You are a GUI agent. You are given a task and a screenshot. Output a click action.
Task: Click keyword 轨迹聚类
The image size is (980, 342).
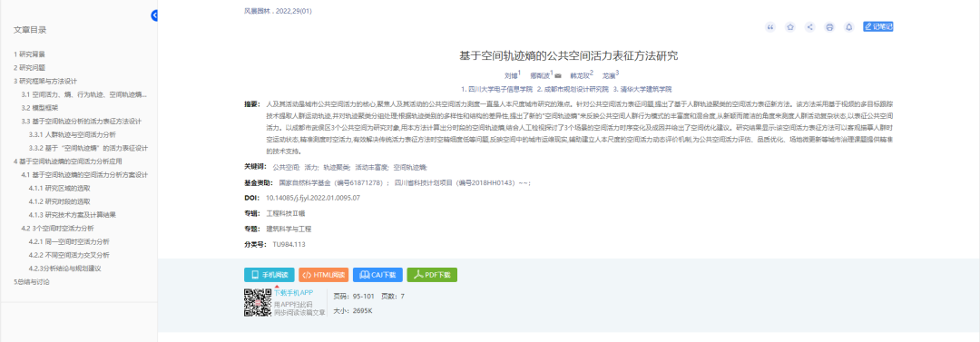click(337, 168)
